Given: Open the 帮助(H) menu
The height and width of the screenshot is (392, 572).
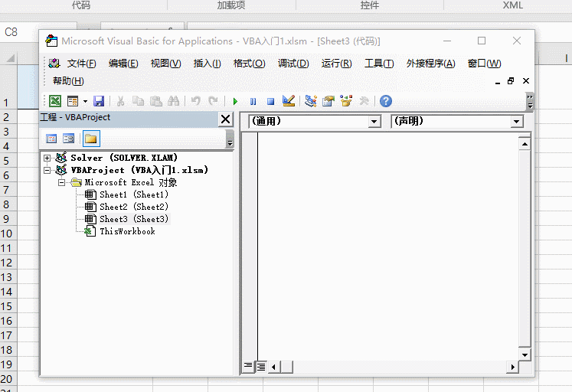Looking at the screenshot, I should [68, 81].
